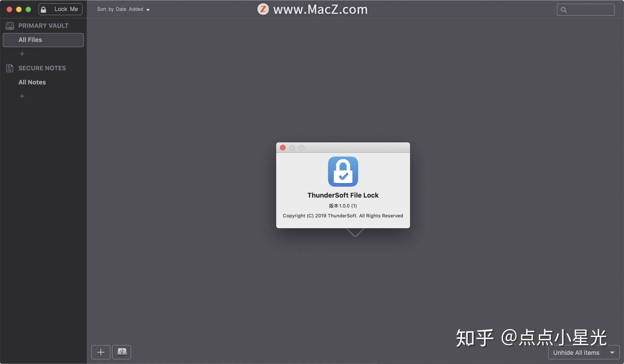Viewport: 624px width, 364px height.
Task: Click the Secure Notes section icon
Action: pyautogui.click(x=9, y=69)
